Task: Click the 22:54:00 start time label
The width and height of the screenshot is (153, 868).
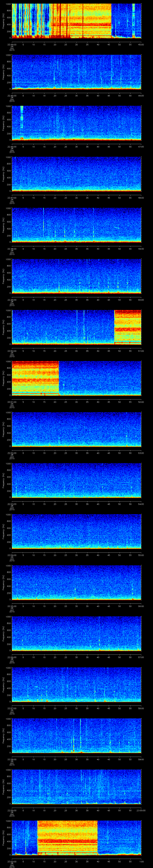Action: (12, 555)
